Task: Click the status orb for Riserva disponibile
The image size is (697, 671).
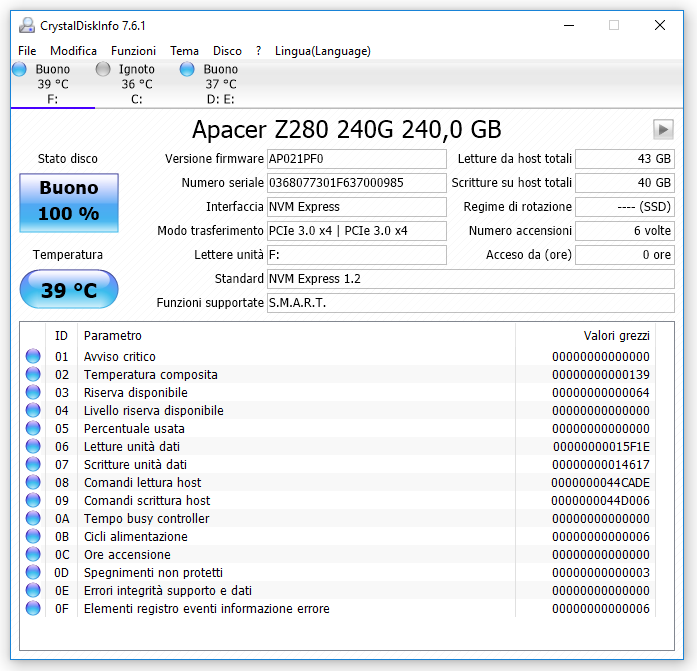Action: click(x=33, y=392)
